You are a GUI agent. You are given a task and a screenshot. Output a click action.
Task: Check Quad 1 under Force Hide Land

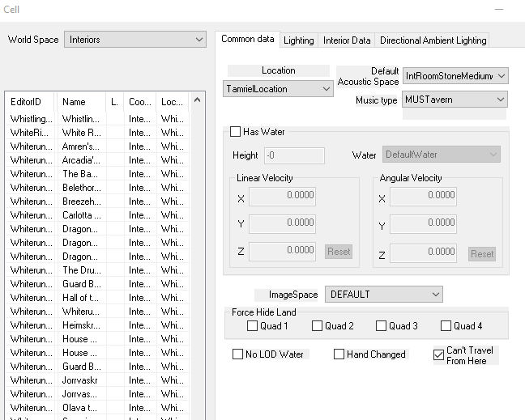point(252,325)
